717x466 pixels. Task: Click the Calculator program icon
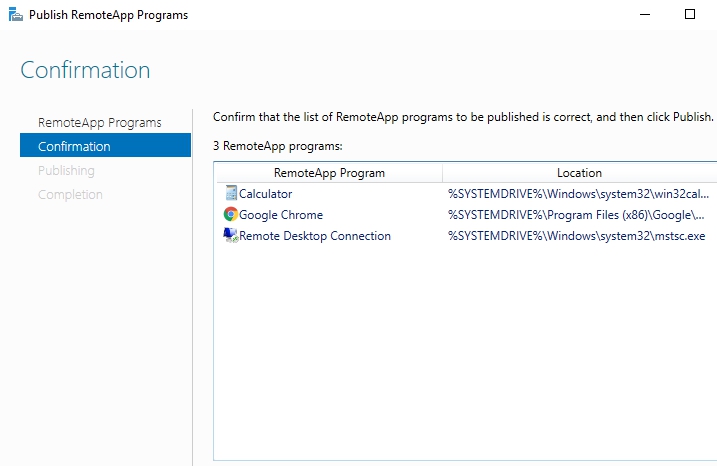[x=231, y=194]
